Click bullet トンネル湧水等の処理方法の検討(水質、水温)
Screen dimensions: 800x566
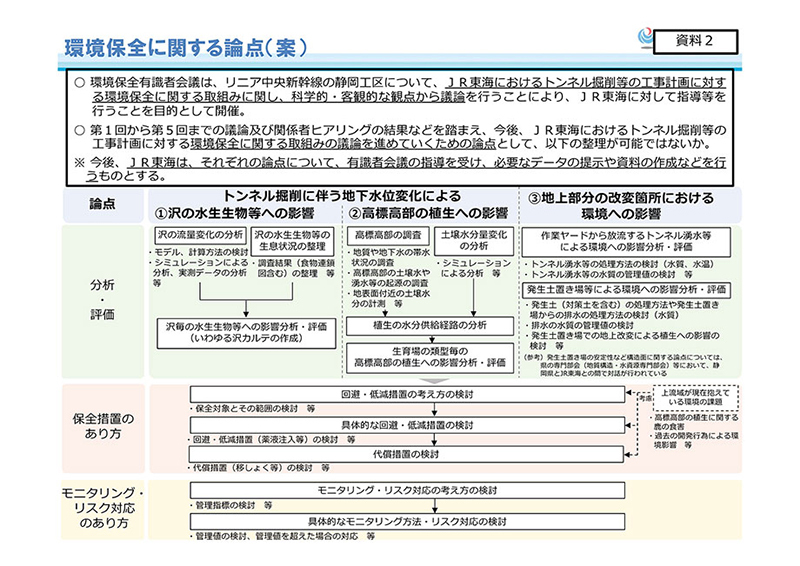tap(619, 264)
